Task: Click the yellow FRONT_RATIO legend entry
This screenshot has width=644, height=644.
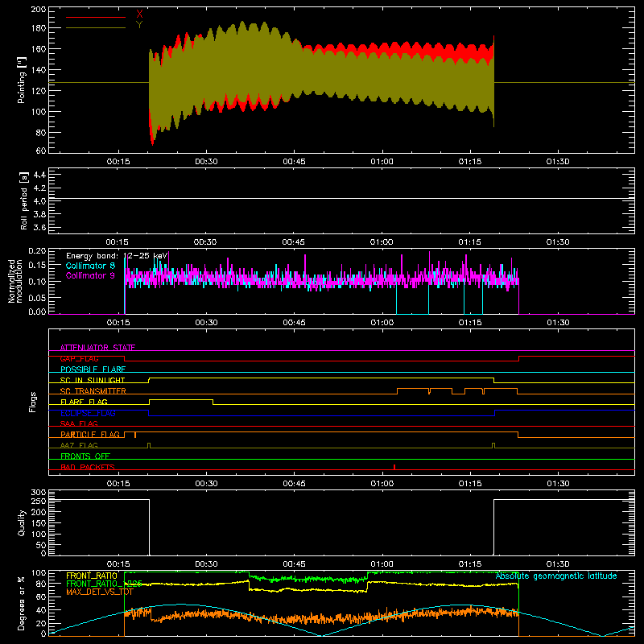Action: (92, 576)
